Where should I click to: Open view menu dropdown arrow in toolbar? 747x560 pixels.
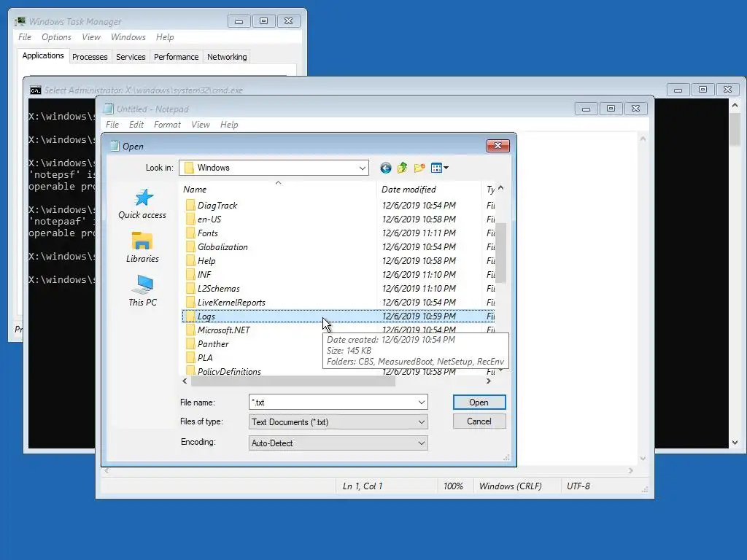pyautogui.click(x=446, y=168)
